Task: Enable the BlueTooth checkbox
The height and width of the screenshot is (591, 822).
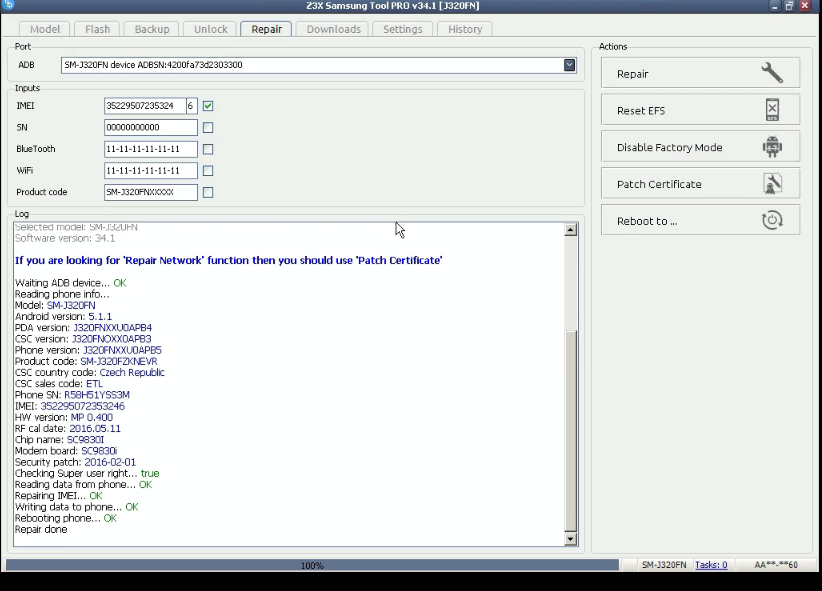Action: pyautogui.click(x=208, y=149)
